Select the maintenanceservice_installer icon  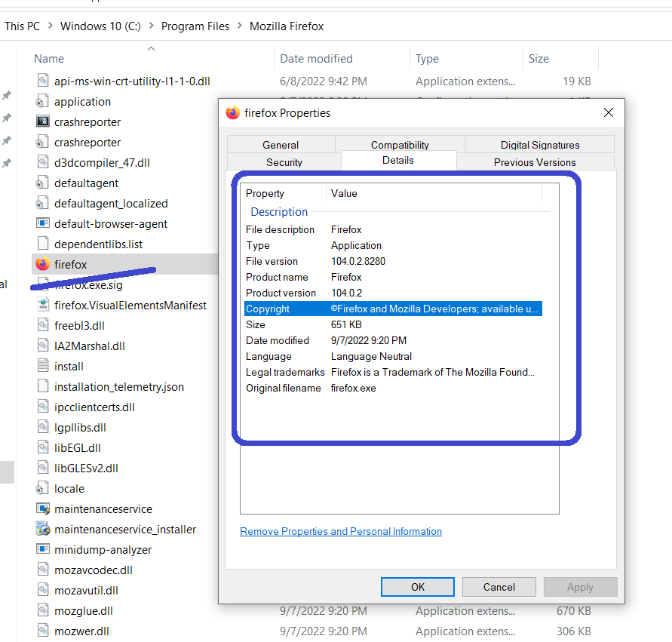pyautogui.click(x=43, y=529)
